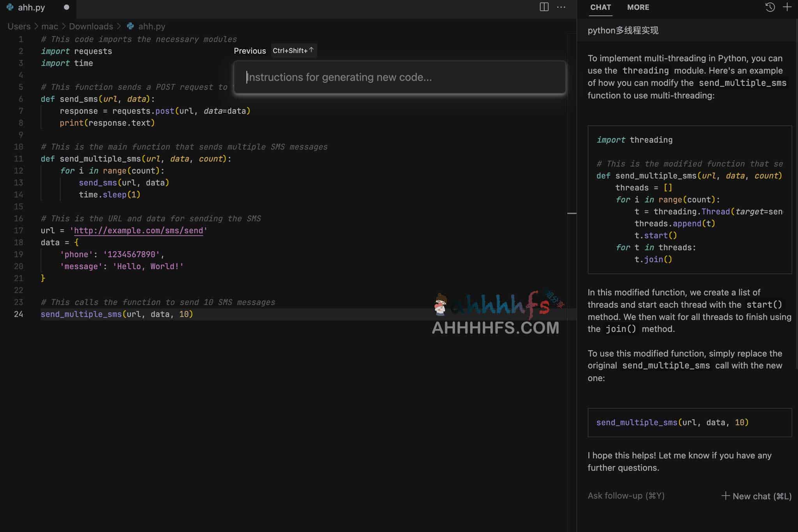Select the CHAT tab
Image resolution: width=798 pixels, height=532 pixels.
click(600, 7)
